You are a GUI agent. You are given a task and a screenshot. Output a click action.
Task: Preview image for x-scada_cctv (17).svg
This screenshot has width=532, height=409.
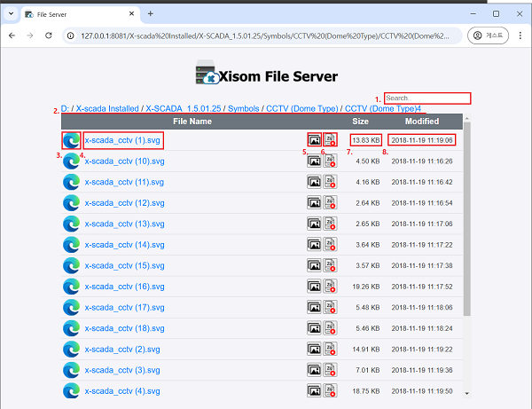click(314, 308)
